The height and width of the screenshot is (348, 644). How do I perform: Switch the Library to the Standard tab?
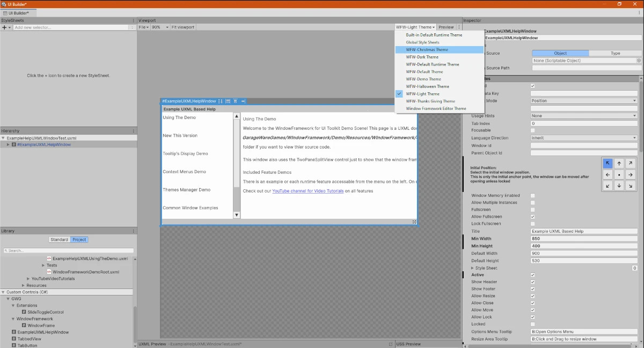point(59,240)
